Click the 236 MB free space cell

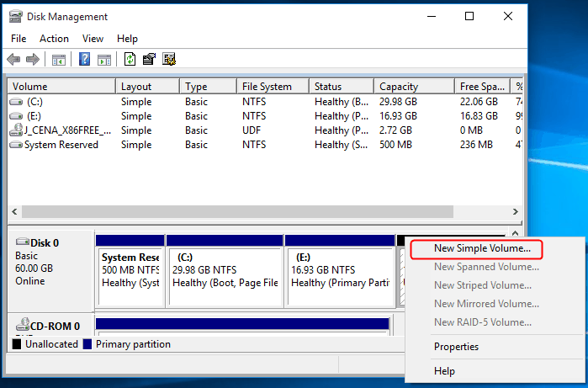click(x=476, y=145)
